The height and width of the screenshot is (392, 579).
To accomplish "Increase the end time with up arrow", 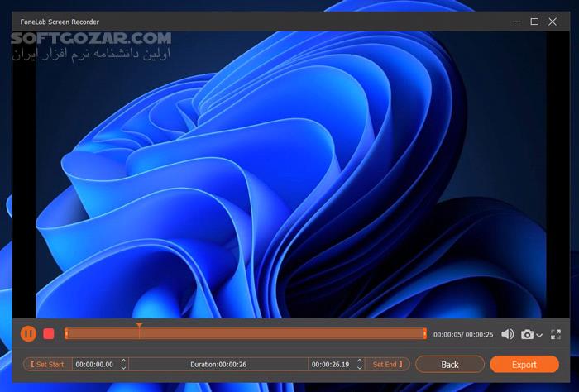I will [x=359, y=361].
